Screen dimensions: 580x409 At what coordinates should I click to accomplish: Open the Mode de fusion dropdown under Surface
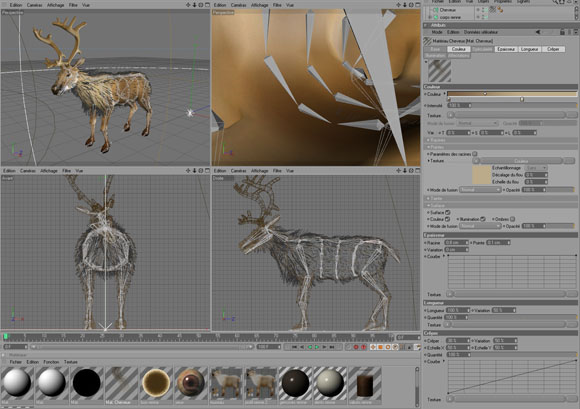480,226
